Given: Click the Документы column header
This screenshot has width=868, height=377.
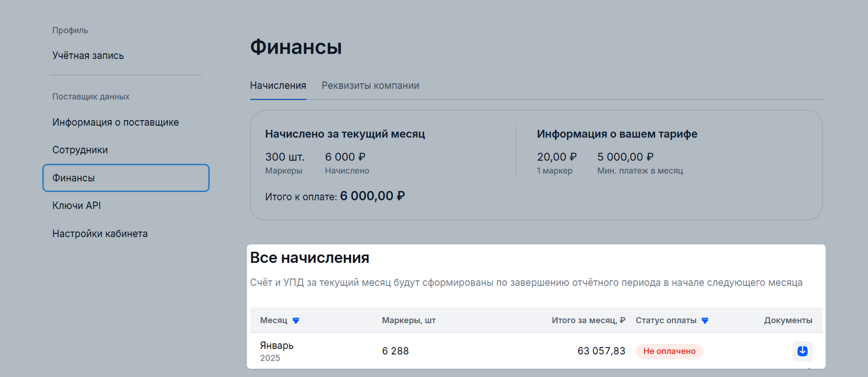Looking at the screenshot, I should 788,320.
